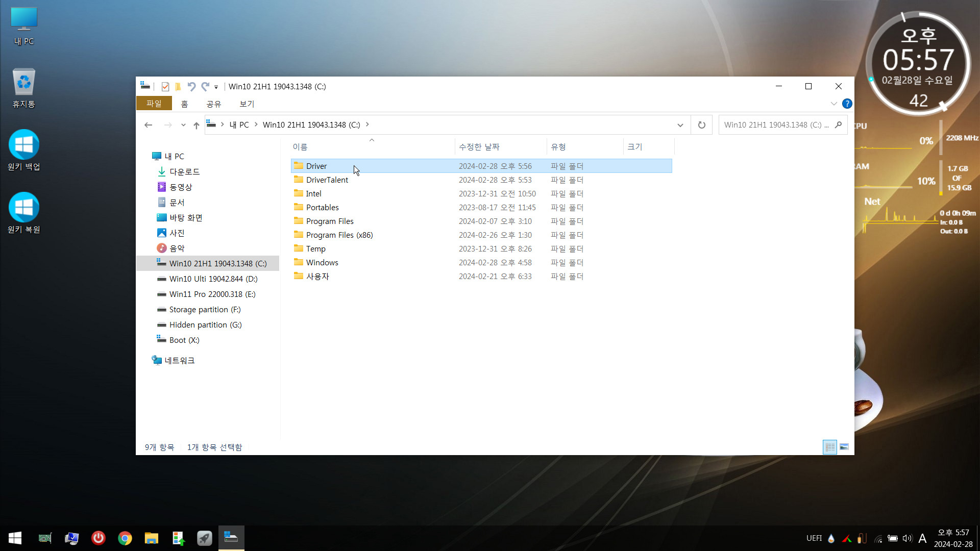Image resolution: width=980 pixels, height=551 pixels.
Task: Click 내 PC in address breadcrumb
Action: [239, 125]
